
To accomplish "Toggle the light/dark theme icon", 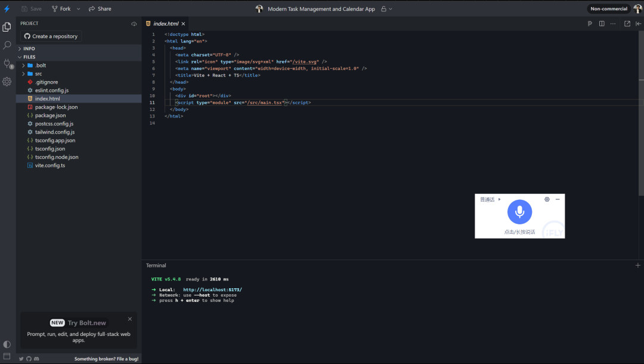I will coord(7,344).
